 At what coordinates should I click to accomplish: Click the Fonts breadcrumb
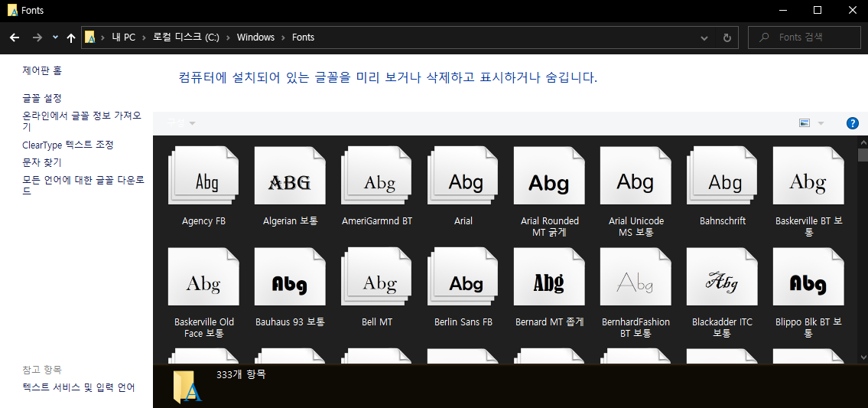tap(303, 38)
